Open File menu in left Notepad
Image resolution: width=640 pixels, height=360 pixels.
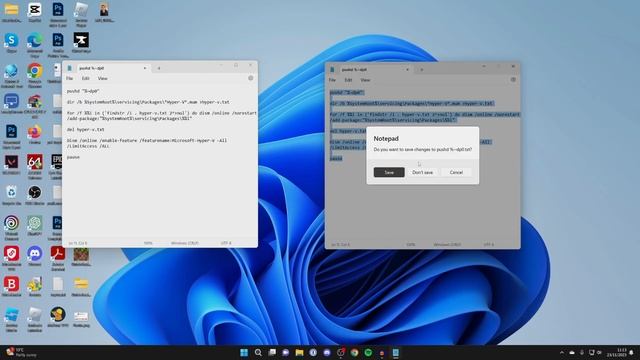pyautogui.click(x=70, y=78)
